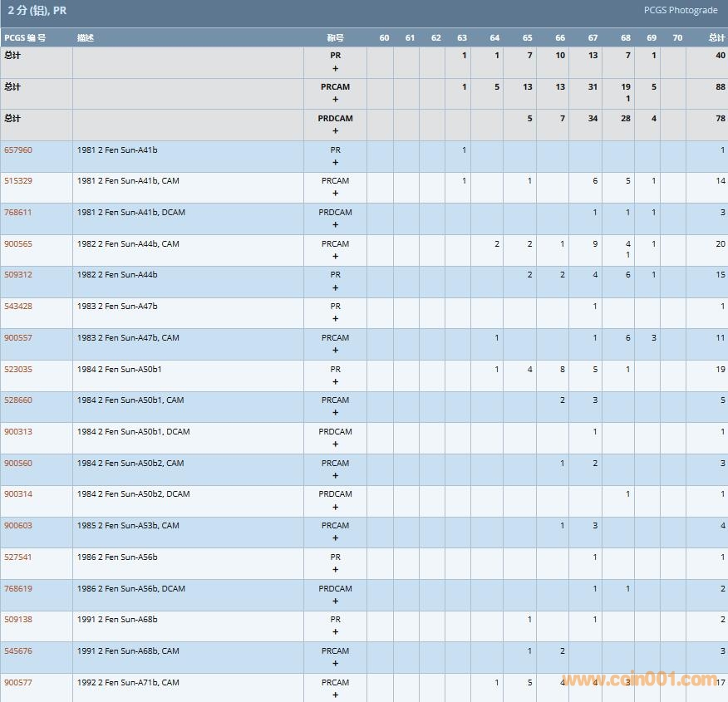
Task: Follow the 900313 link
Action: 18,432
